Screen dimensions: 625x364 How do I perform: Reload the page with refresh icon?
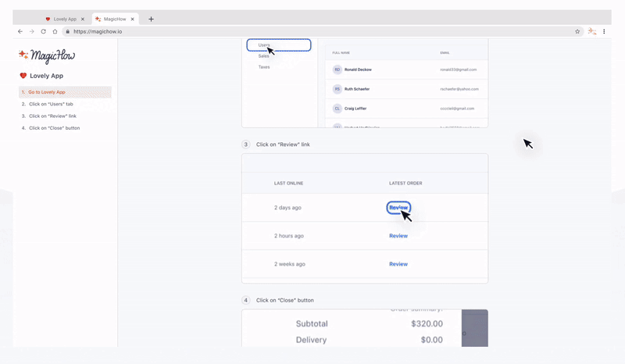(44, 31)
